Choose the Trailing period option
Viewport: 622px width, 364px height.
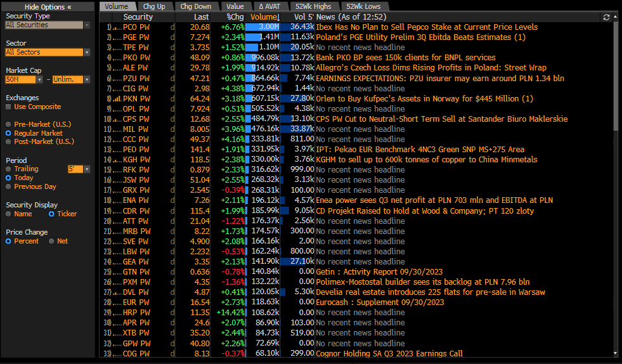pyautogui.click(x=8, y=169)
